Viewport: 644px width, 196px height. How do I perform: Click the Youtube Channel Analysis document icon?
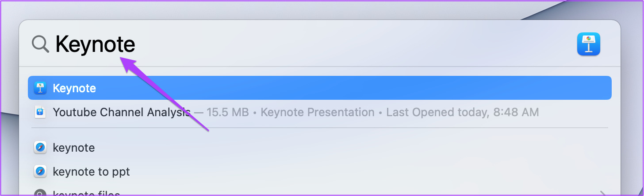click(x=40, y=112)
